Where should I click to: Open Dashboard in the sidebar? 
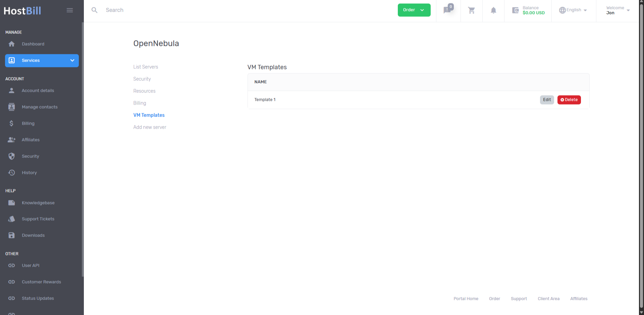pos(33,44)
